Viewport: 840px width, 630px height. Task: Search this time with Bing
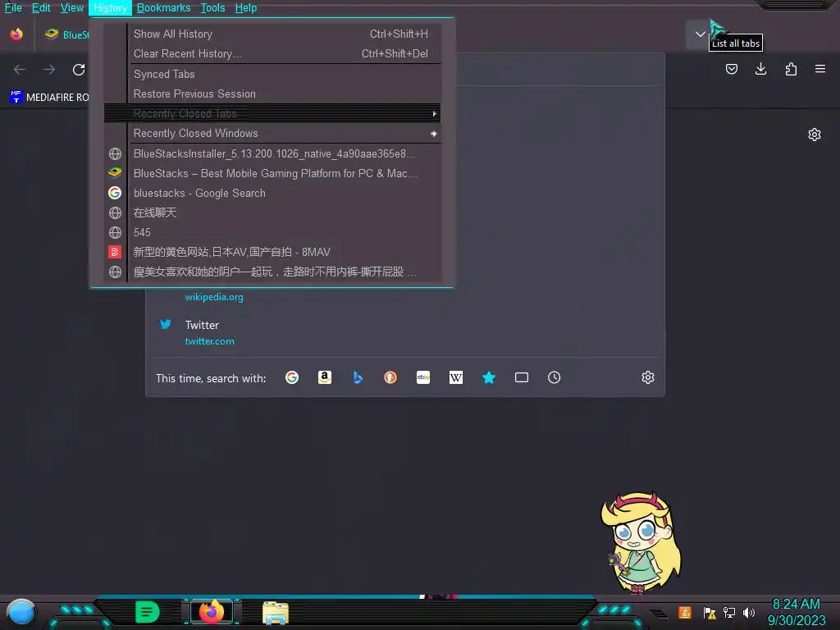[358, 377]
